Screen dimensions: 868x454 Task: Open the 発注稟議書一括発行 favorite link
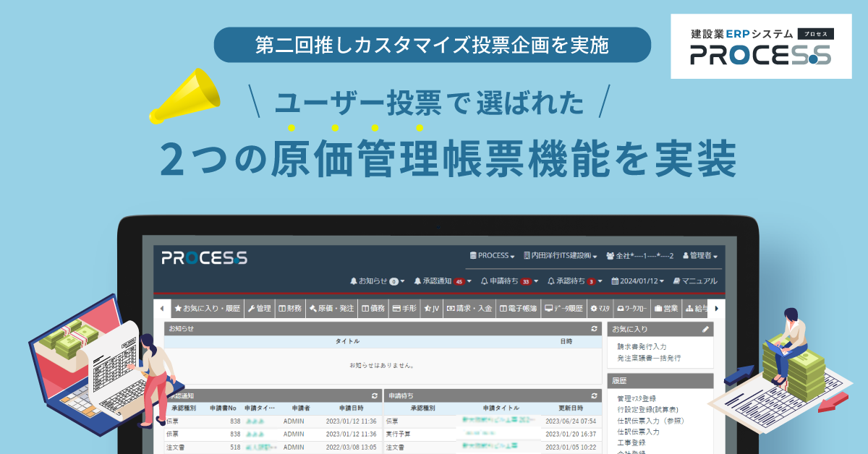[649, 358]
